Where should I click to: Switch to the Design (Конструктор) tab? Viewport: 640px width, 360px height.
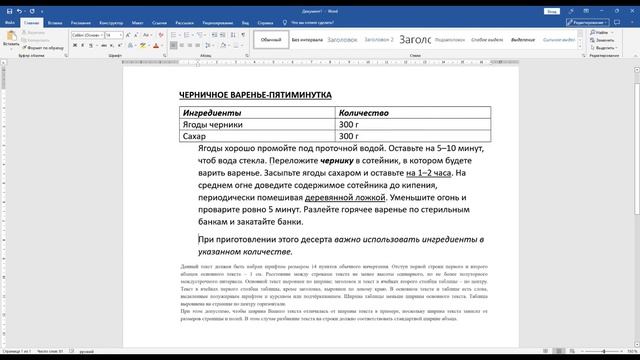click(111, 23)
